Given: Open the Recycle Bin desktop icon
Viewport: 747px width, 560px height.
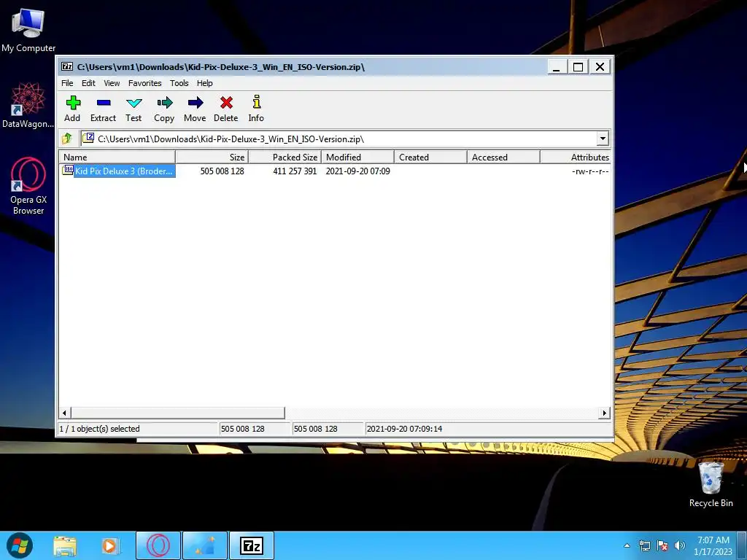Looking at the screenshot, I should pos(711,484).
